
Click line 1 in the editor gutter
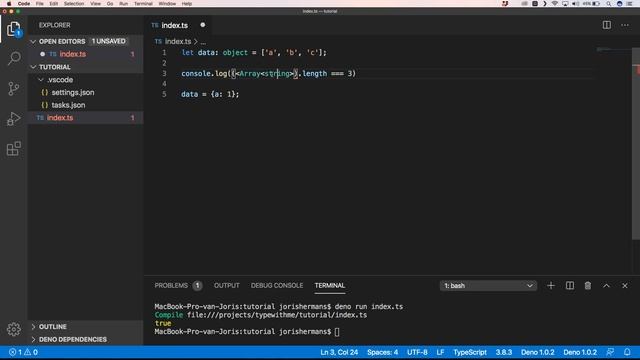[x=164, y=53]
